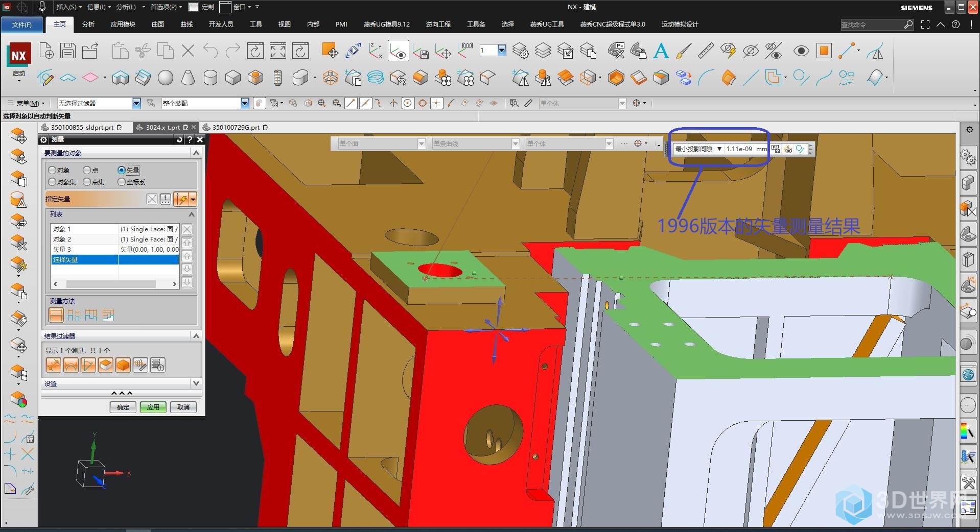Viewport: 980px width, 532px height.
Task: Open the 文件(F) menu
Action: [22, 25]
